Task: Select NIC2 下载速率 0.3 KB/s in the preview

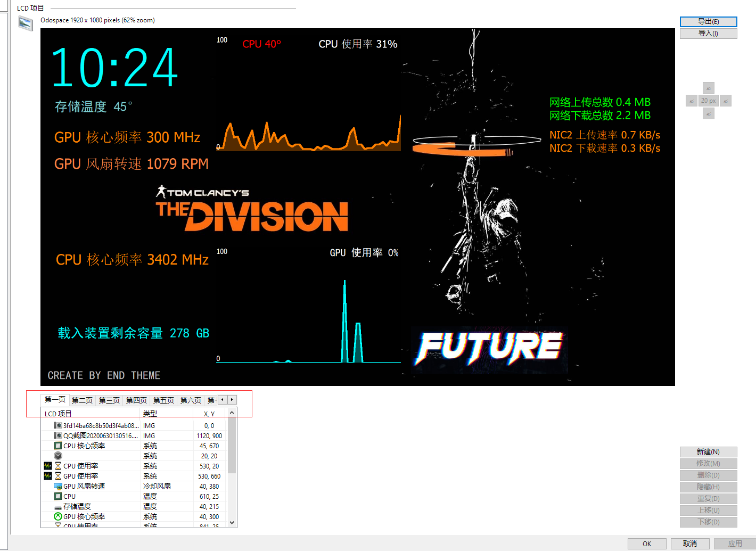Action: pos(605,148)
